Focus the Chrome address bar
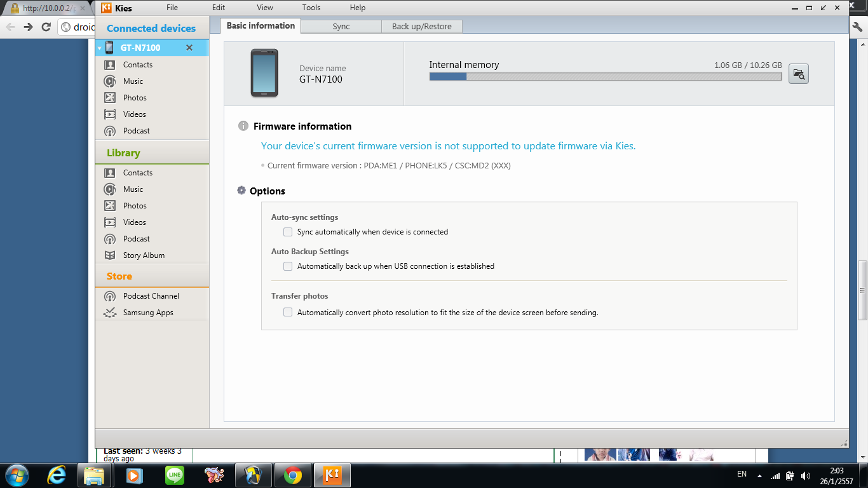Image resolution: width=868 pixels, height=488 pixels. click(76, 27)
